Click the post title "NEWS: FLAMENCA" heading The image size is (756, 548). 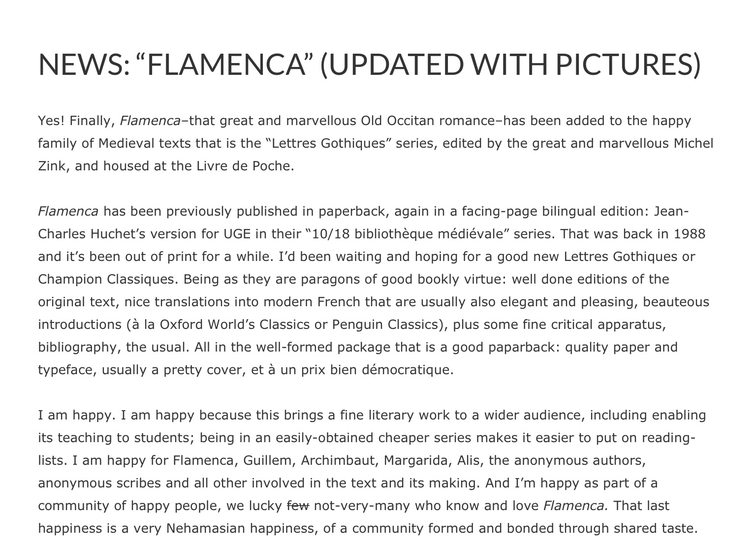[369, 64]
